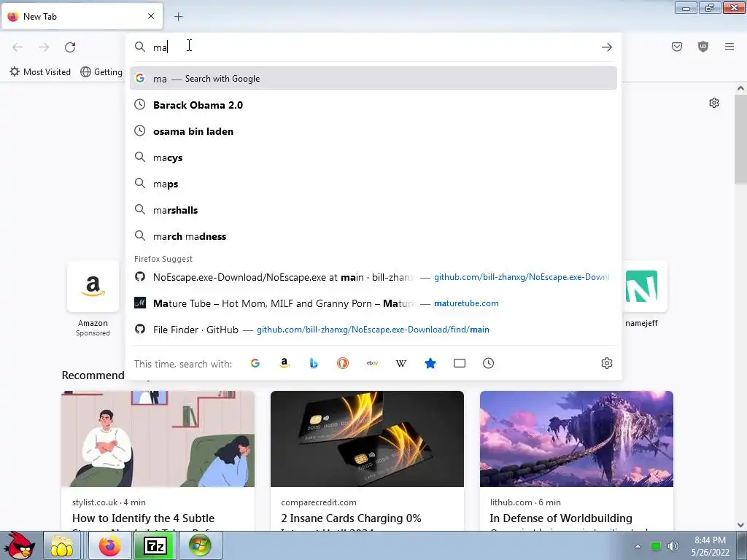Click scrollbar down arrow on page
Image resolution: width=747 pixels, height=560 pixels.
click(x=740, y=525)
